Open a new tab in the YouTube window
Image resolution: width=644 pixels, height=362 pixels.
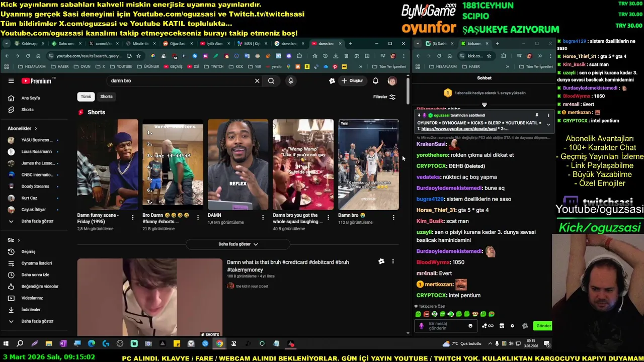(x=351, y=44)
